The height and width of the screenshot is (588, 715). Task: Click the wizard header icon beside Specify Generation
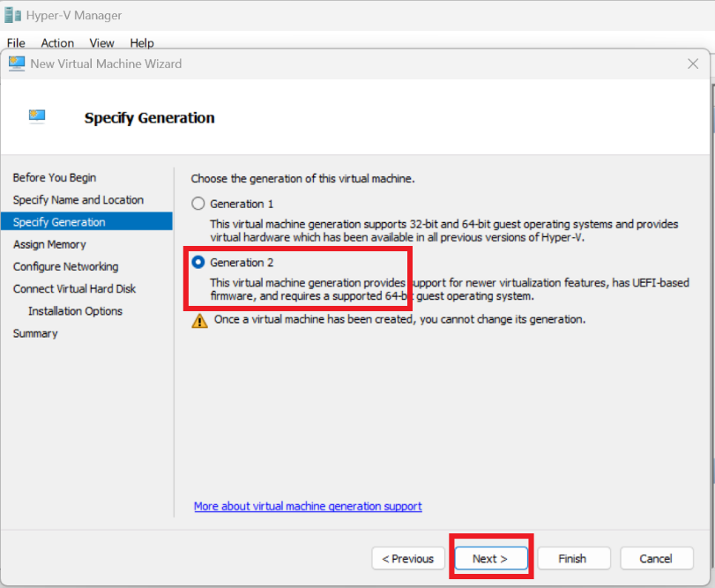tap(37, 115)
